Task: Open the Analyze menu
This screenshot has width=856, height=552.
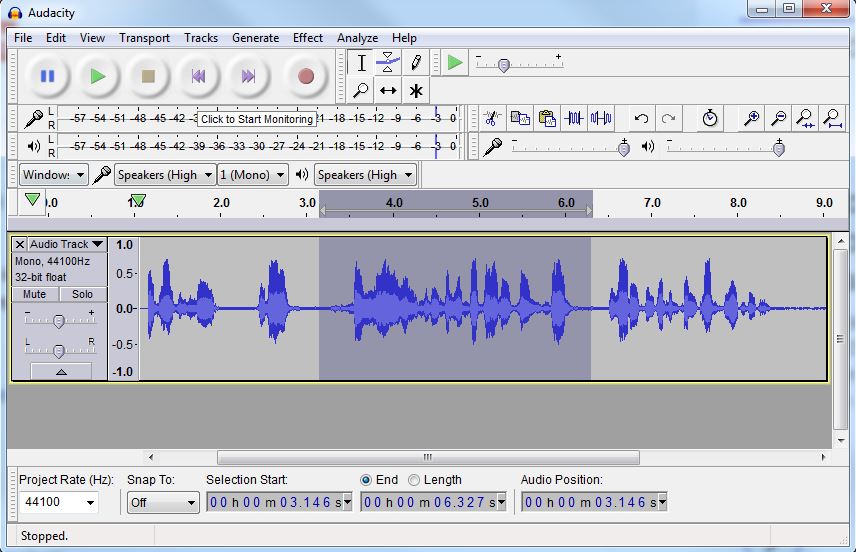Action: click(x=358, y=38)
